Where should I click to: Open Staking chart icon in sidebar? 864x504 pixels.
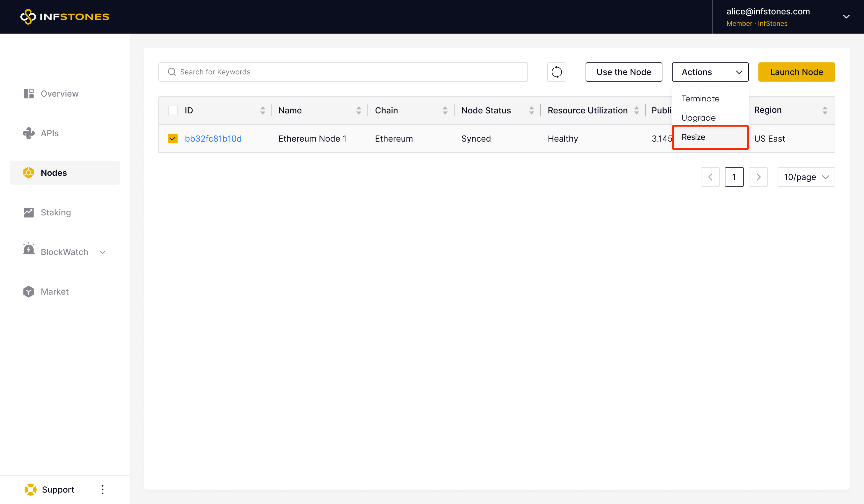click(x=29, y=213)
